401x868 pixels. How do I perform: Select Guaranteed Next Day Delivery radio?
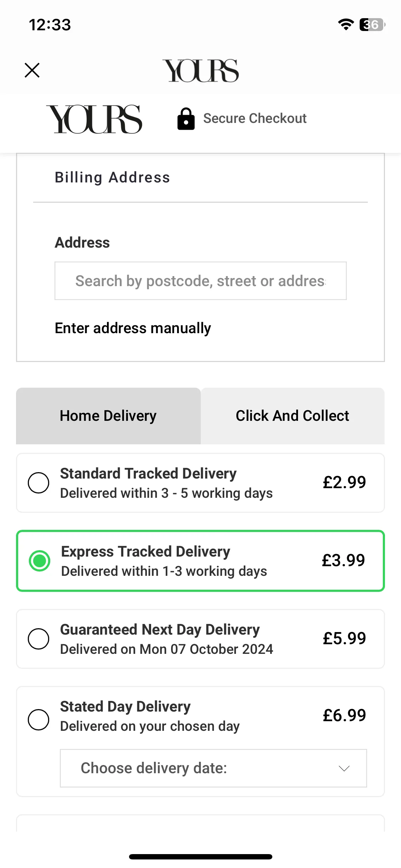point(38,639)
